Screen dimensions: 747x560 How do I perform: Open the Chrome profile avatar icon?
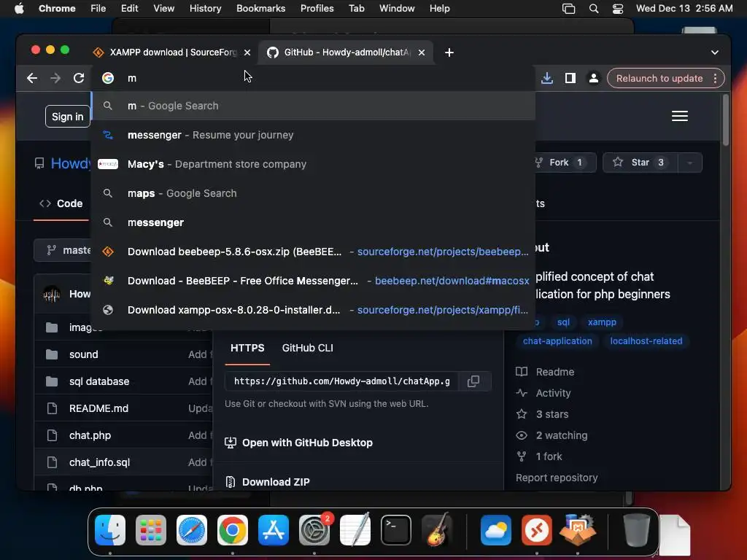(x=594, y=78)
